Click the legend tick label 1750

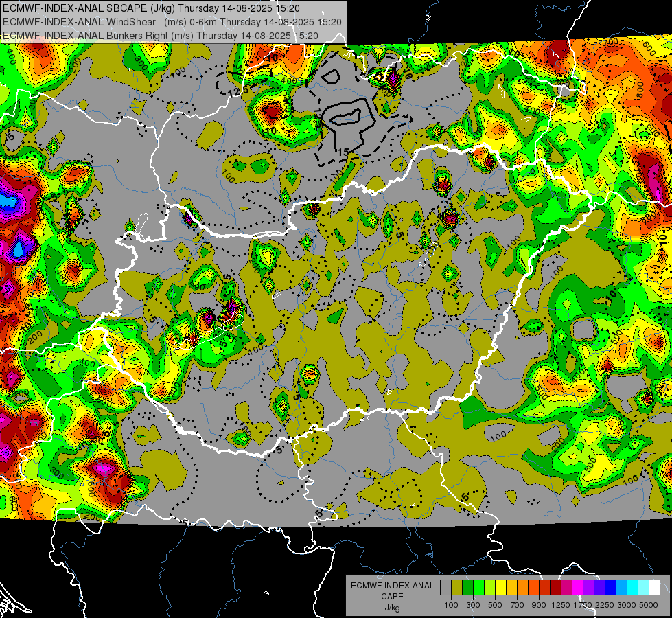[583, 605]
